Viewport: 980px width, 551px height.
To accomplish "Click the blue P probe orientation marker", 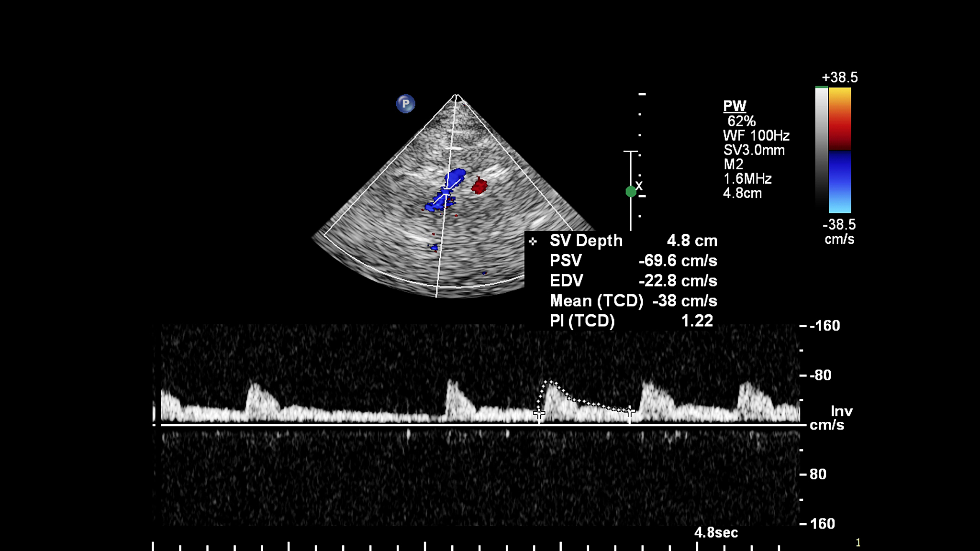I will 405,103.
